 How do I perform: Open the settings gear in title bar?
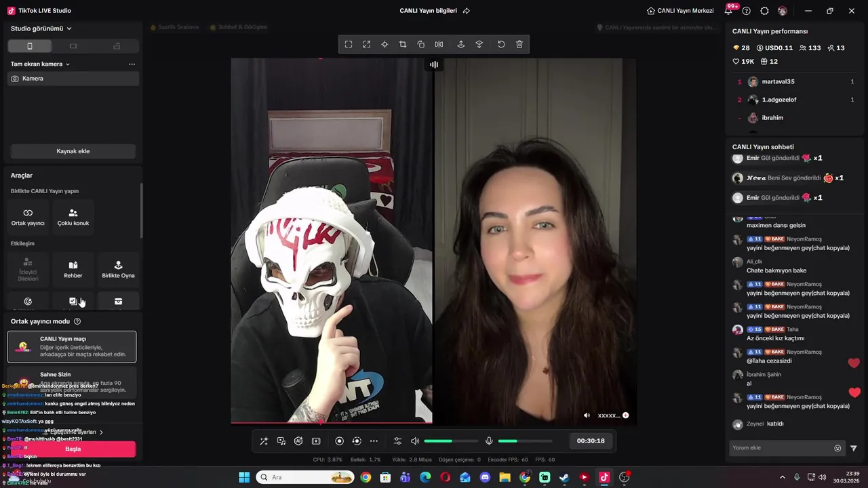click(764, 11)
